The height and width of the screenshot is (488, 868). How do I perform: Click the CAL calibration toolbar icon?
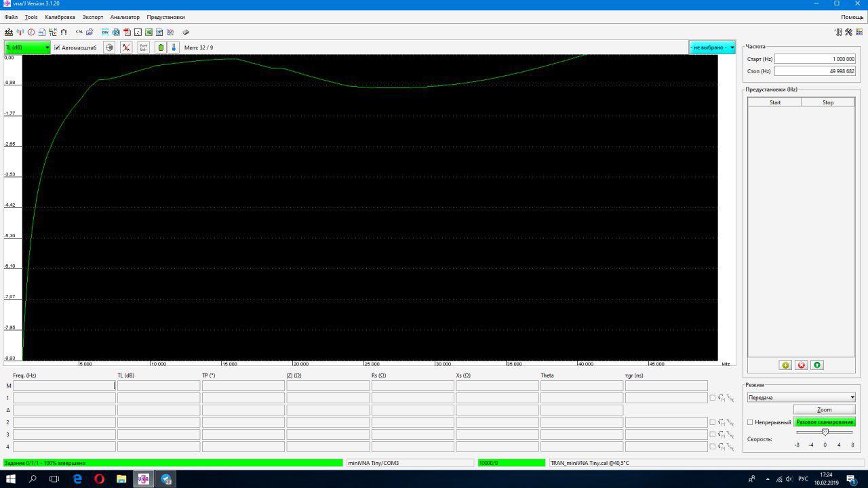[79, 32]
